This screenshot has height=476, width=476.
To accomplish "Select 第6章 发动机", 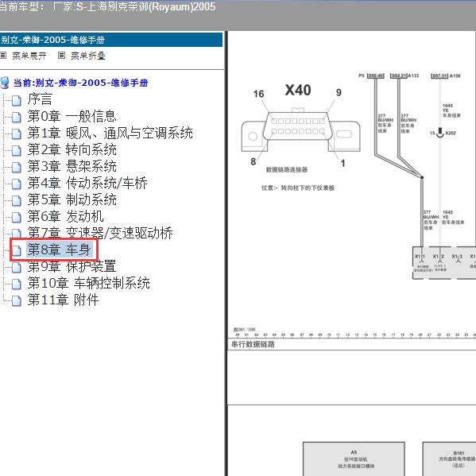I will [65, 216].
